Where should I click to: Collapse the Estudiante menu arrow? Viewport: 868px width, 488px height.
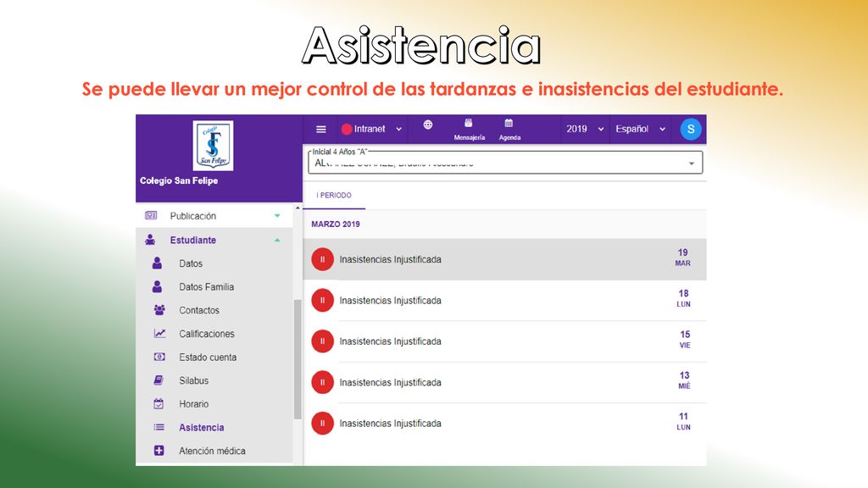pyautogui.click(x=277, y=240)
